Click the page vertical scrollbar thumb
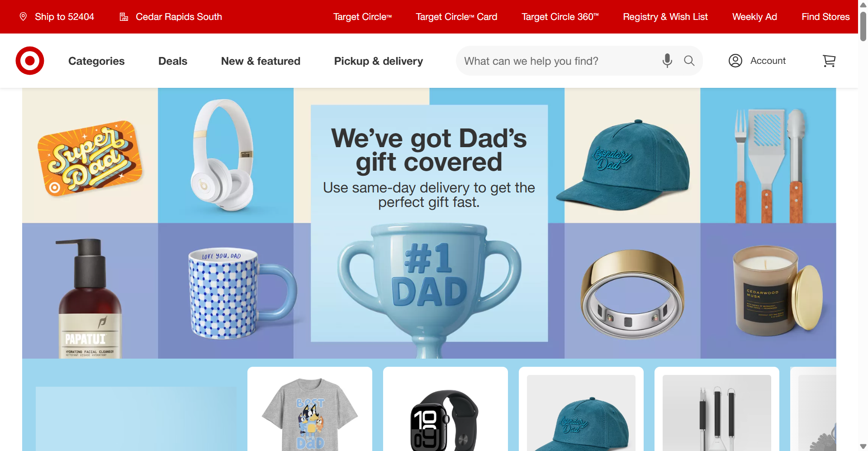 pos(863,26)
